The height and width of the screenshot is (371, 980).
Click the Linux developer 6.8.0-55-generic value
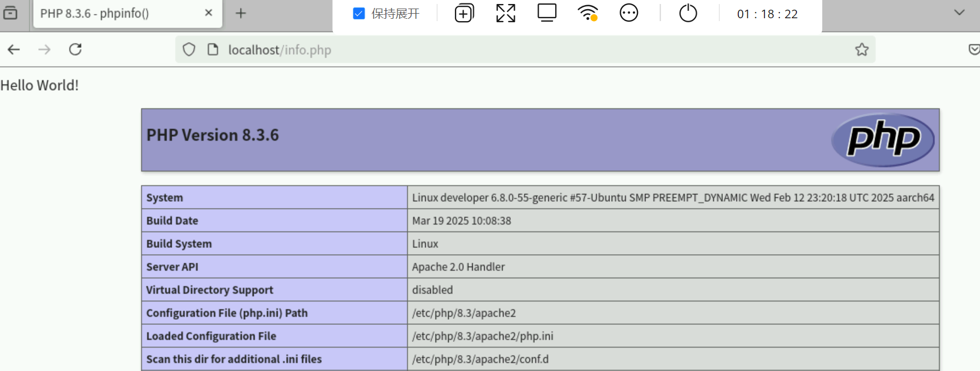(673, 197)
